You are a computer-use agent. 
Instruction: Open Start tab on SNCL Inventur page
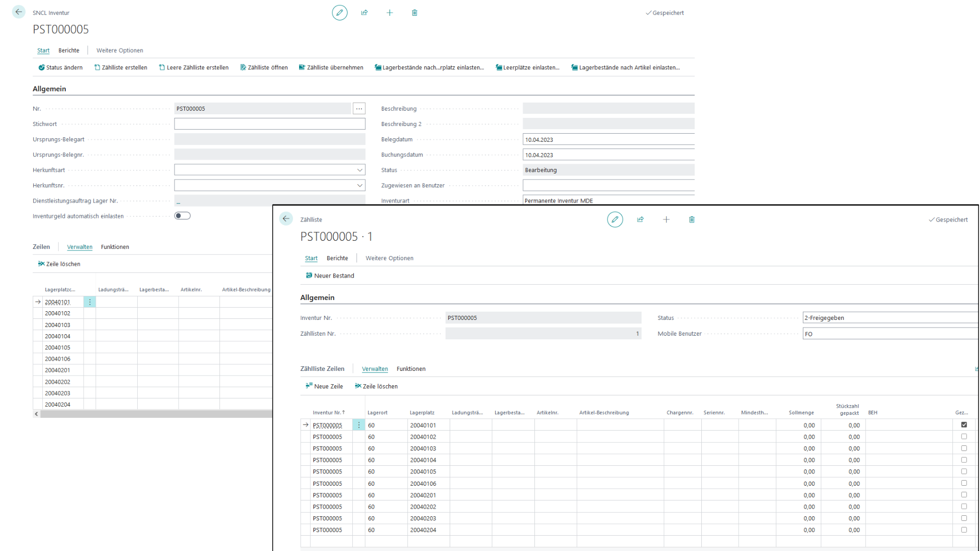click(43, 51)
